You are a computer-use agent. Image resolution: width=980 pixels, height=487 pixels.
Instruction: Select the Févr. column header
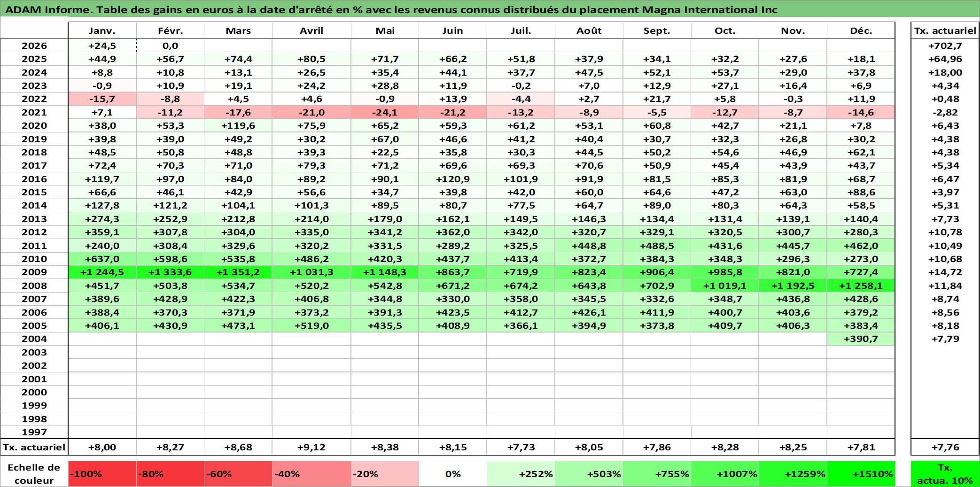pyautogui.click(x=170, y=31)
